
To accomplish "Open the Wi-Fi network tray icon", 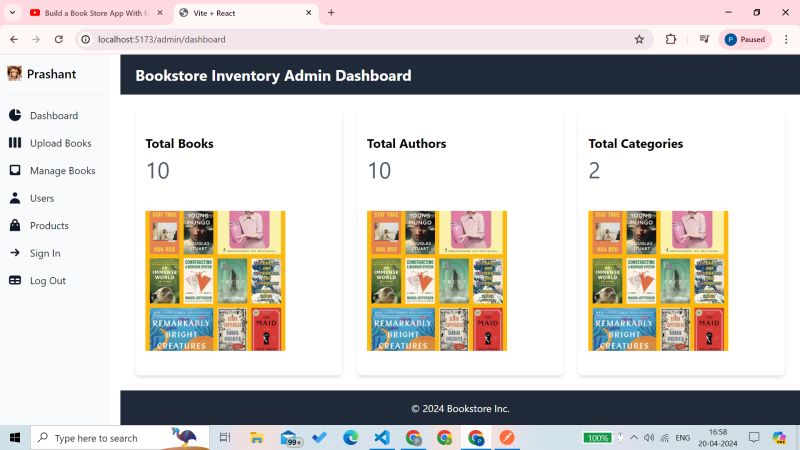I will point(665,438).
